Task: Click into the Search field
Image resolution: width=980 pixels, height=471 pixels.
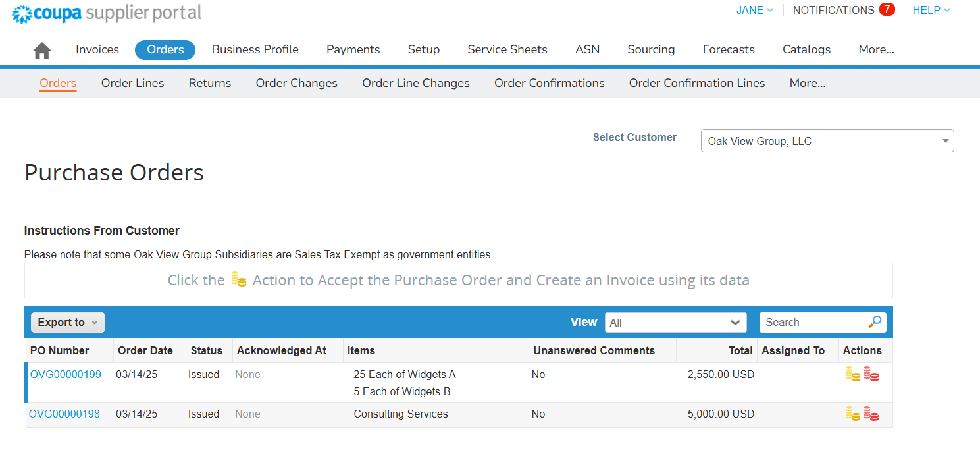Action: click(x=813, y=322)
